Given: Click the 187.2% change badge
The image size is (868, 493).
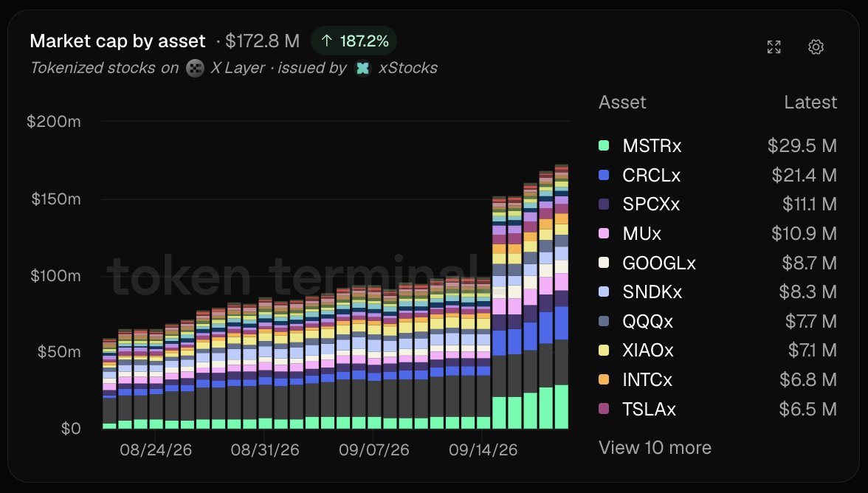Looking at the screenshot, I should click(354, 41).
